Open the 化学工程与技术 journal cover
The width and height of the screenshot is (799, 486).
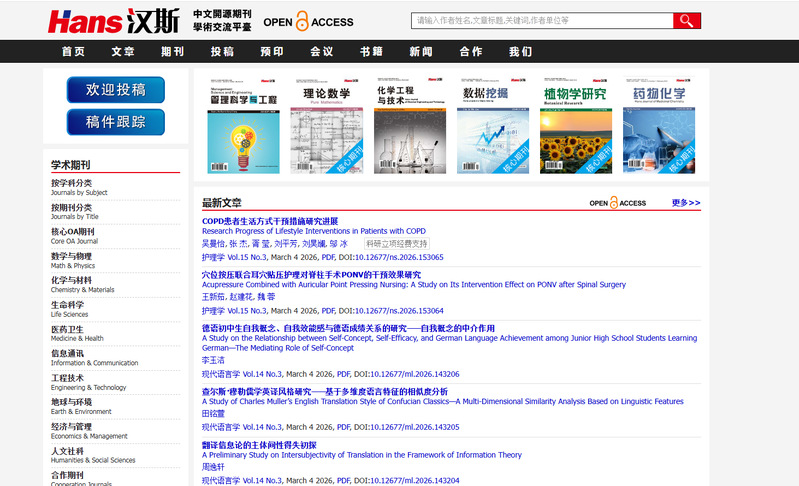click(x=410, y=125)
